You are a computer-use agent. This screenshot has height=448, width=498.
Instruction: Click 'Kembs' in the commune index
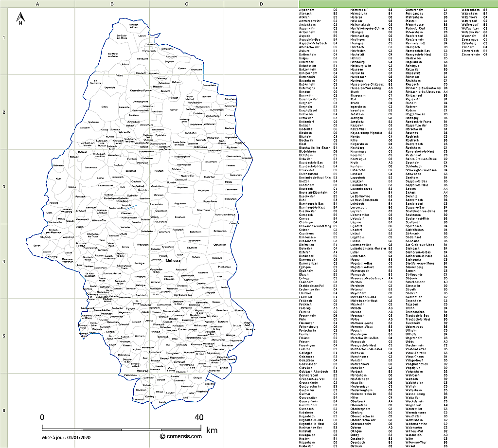tap(355, 137)
